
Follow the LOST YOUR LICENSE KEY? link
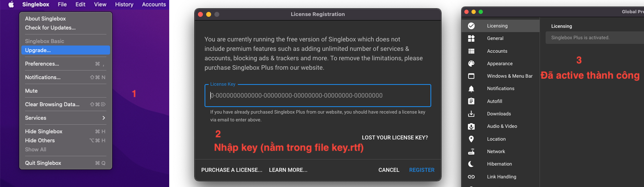[x=395, y=137]
